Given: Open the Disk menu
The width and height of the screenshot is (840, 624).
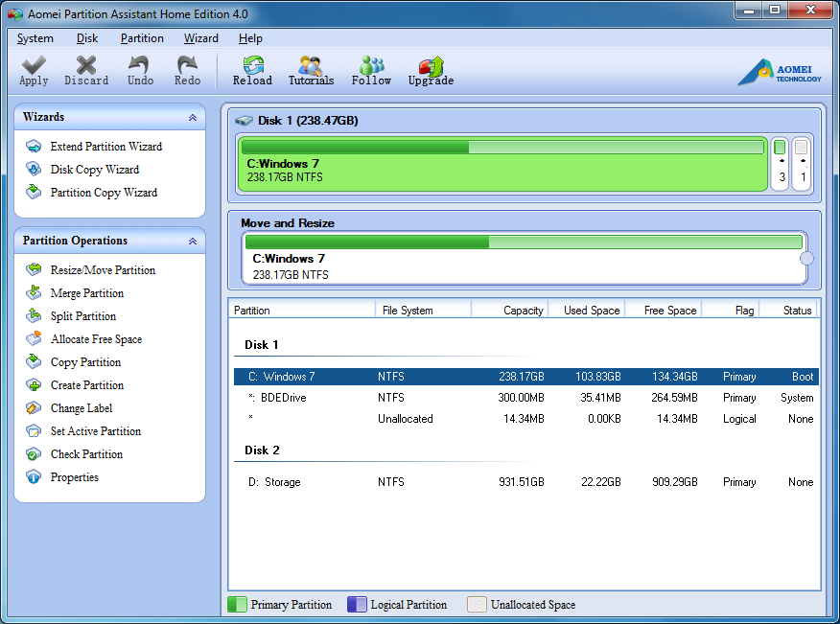Looking at the screenshot, I should [87, 38].
